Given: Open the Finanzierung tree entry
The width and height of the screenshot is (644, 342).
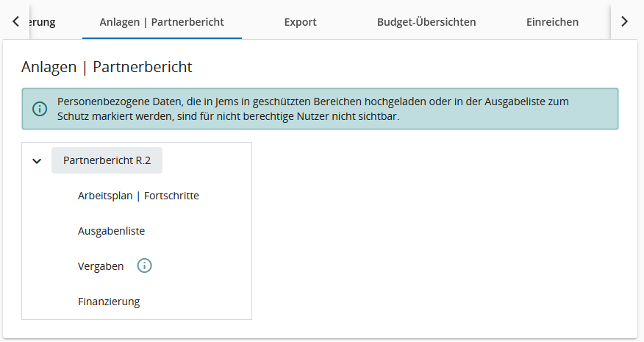Looking at the screenshot, I should coord(109,302).
